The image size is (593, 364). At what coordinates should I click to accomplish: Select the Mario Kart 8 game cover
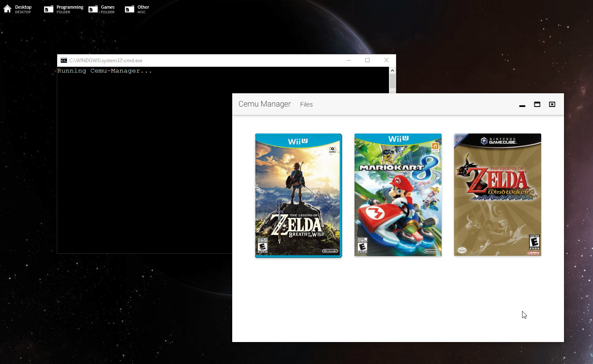point(398,195)
